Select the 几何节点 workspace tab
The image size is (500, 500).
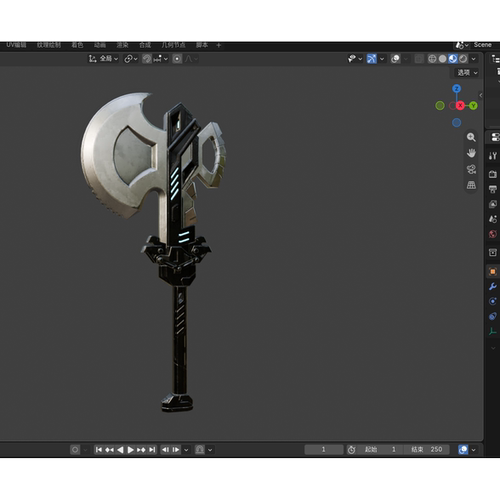click(173, 45)
